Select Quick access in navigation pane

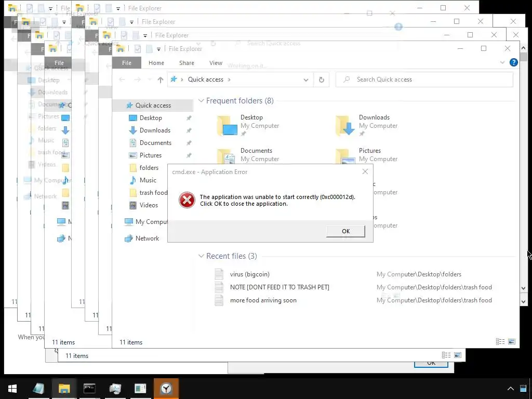tap(153, 105)
